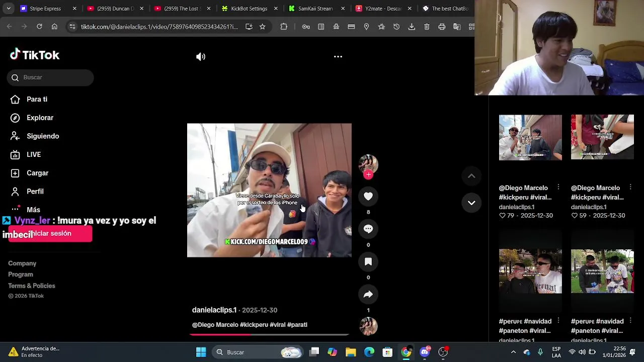Bookmark this page with star icon
The image size is (644, 362).
click(x=262, y=27)
